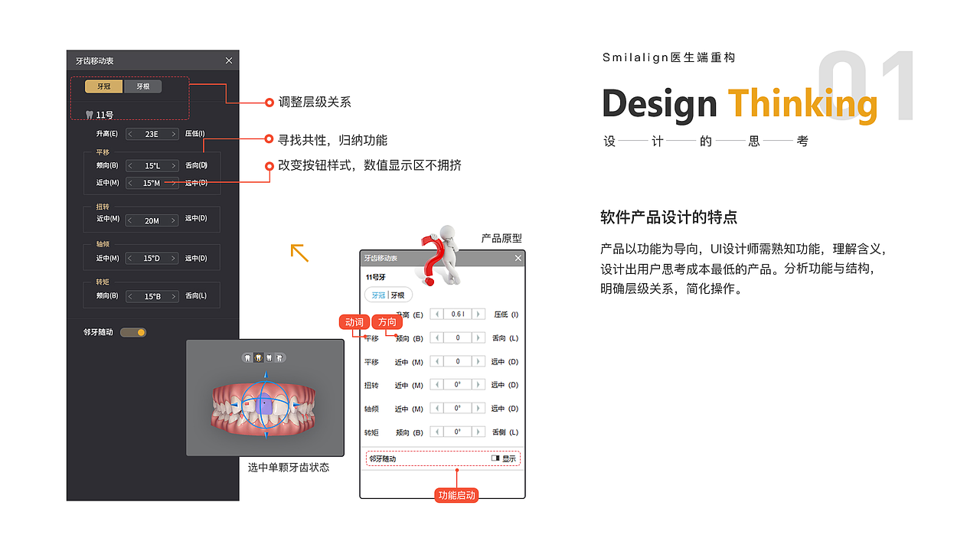Click the rightmost tooth icon in the viewer toolbar
Screen dimensions: 980x551
point(279,357)
